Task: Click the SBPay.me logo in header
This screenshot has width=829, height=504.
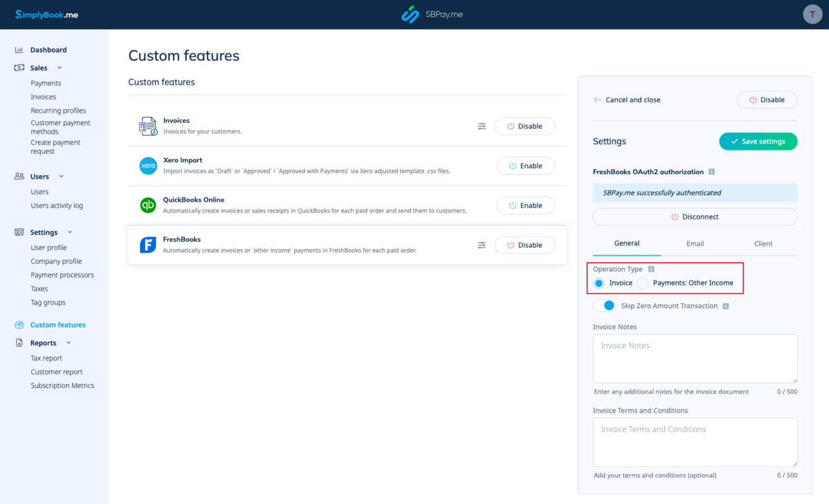Action: click(432, 14)
